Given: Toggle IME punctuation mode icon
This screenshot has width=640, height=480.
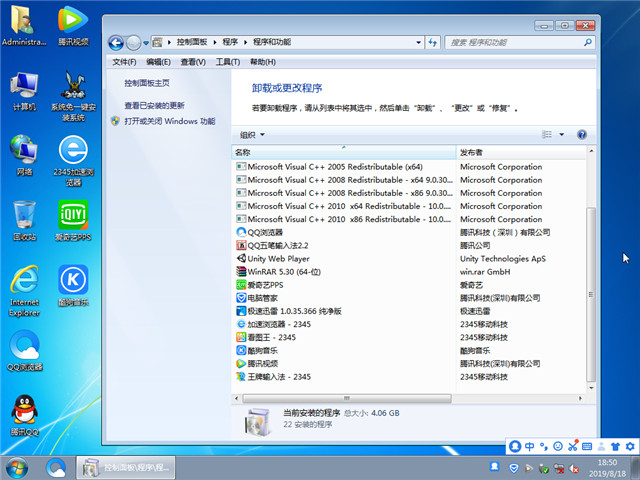Looking at the screenshot, I should point(544,447).
